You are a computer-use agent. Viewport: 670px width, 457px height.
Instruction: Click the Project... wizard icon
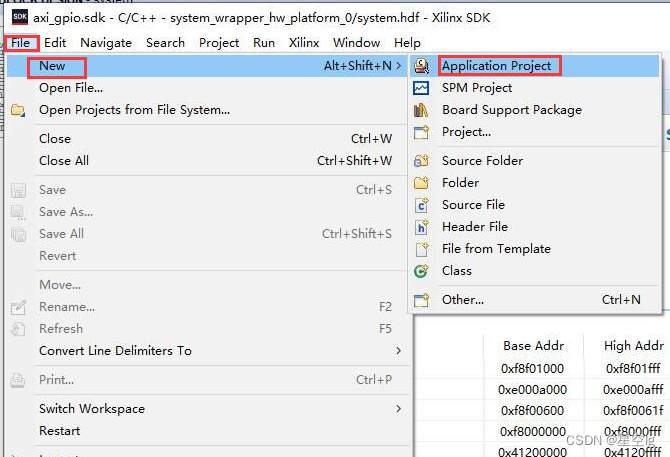tap(421, 132)
